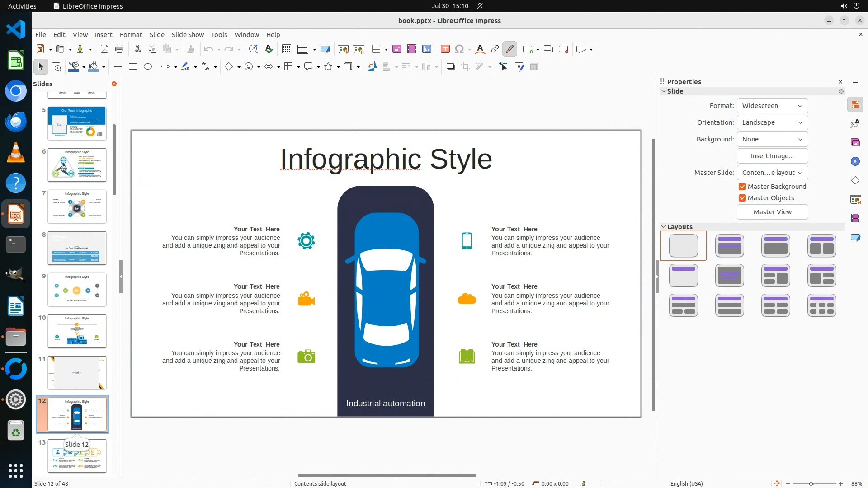The image size is (868, 488).
Task: Select the Rectangle shape tool
Action: pyautogui.click(x=132, y=67)
